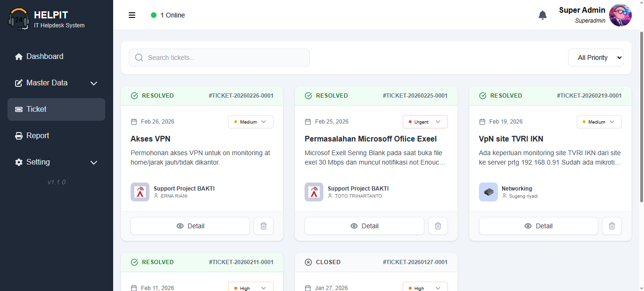The height and width of the screenshot is (291, 644).
Task: View Detail of the Akses VPN ticket
Action: (x=190, y=226)
